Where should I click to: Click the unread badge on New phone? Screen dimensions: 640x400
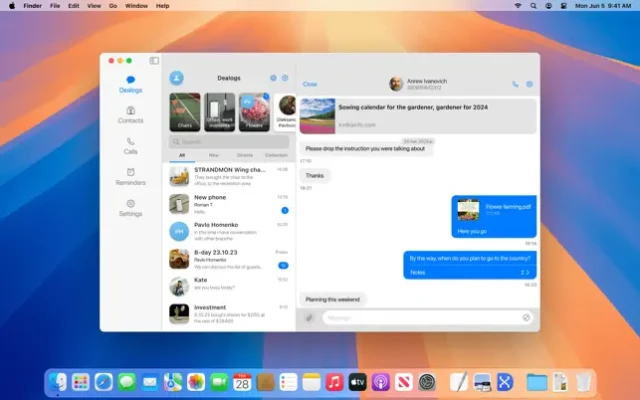click(x=285, y=211)
